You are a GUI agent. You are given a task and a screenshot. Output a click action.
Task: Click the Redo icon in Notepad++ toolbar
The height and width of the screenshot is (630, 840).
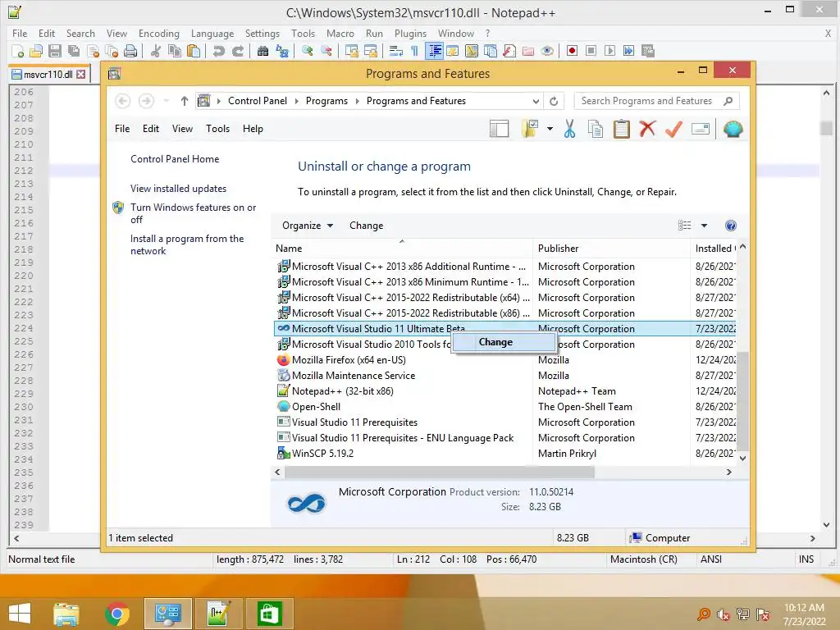click(238, 51)
